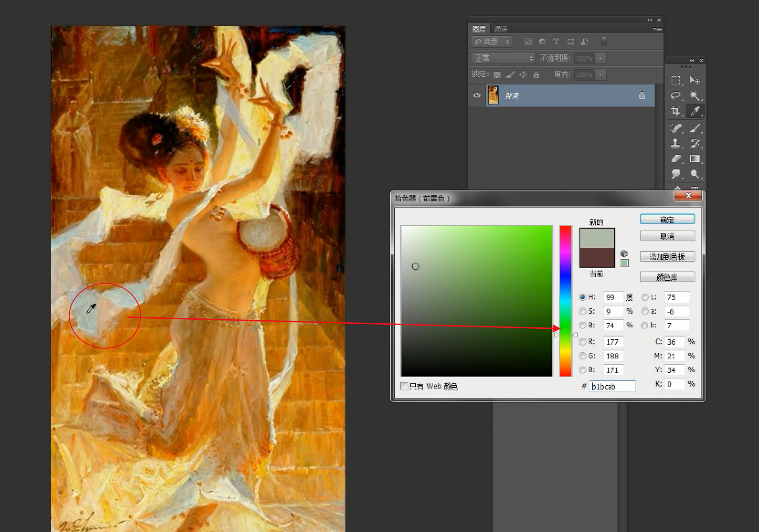Click the rainbow hue slider bar
The width and height of the screenshot is (759, 532).
tap(566, 301)
